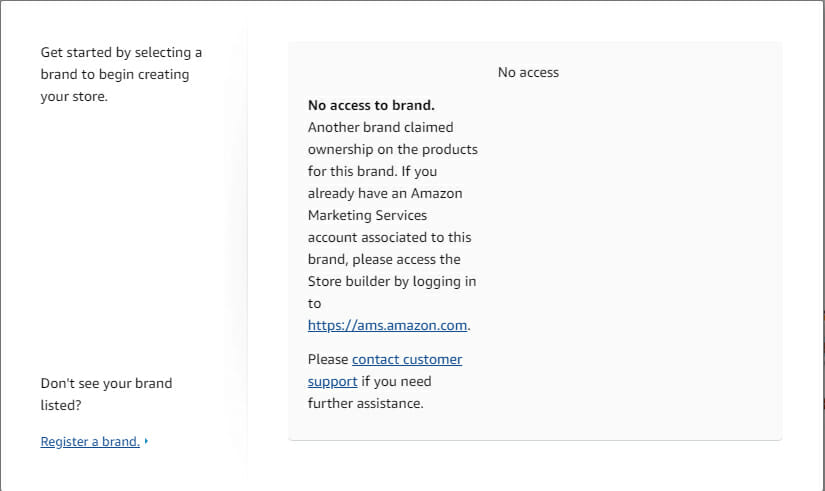
Task: Click the "Marketing Services" text line
Action: 367,215
